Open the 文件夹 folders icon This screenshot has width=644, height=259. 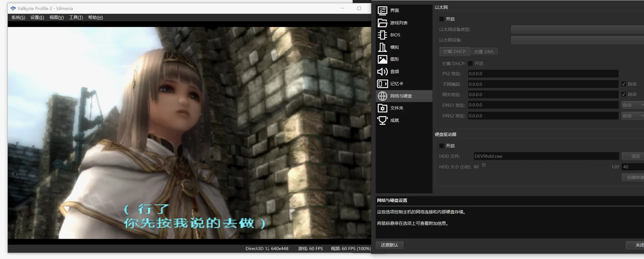(x=382, y=108)
